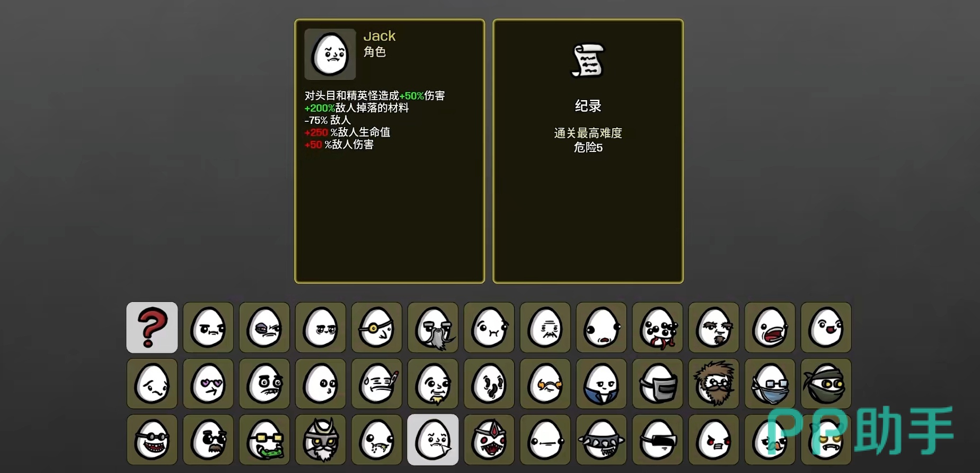Select the doctor egg with blue face mask
This screenshot has height=473, width=980.
(770, 383)
